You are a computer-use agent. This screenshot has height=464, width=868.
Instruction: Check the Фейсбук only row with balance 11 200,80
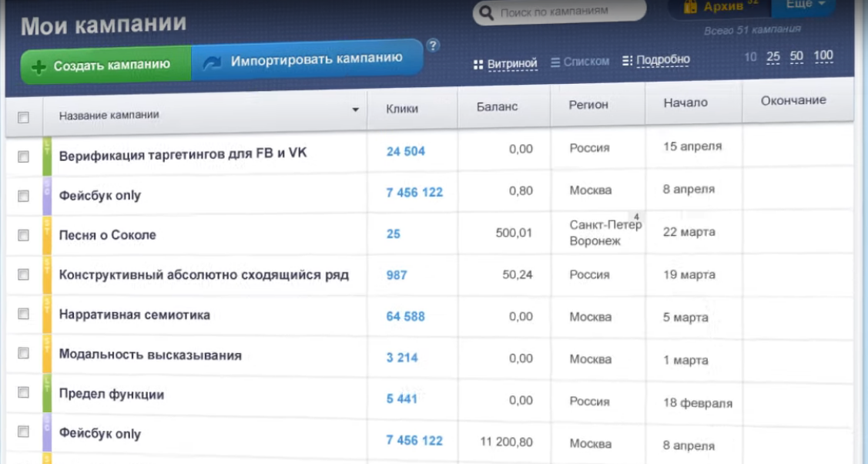23,432
